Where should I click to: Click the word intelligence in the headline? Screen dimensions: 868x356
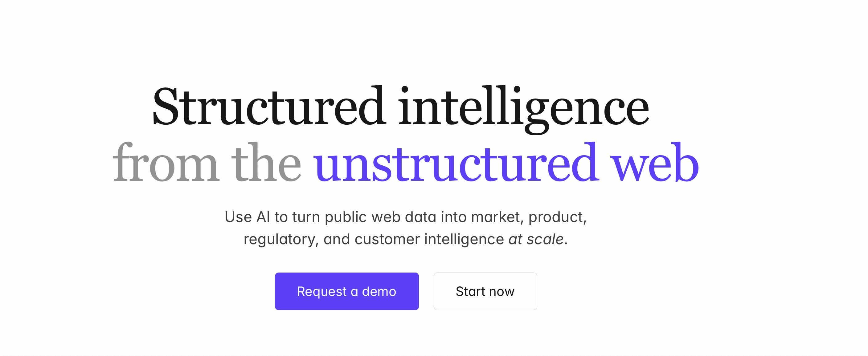click(x=522, y=108)
